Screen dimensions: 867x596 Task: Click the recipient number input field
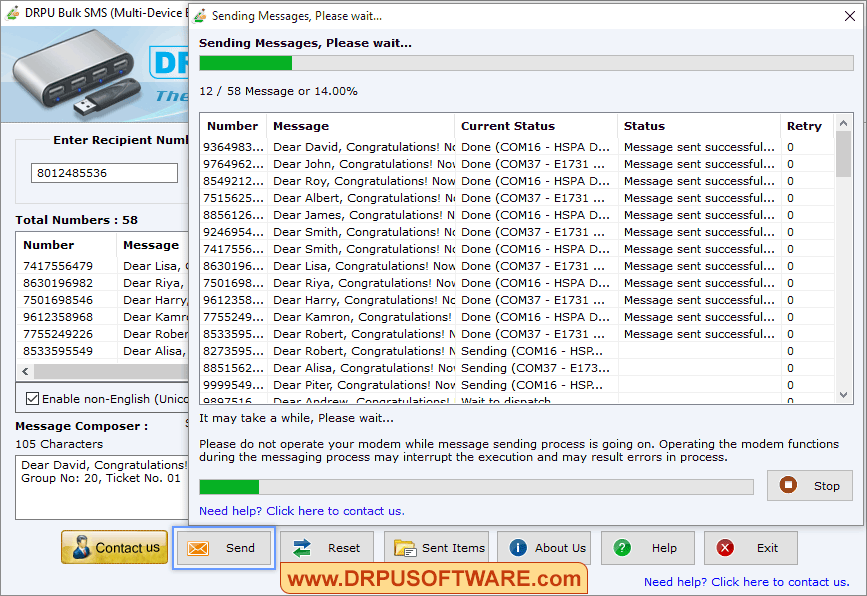[x=104, y=173]
